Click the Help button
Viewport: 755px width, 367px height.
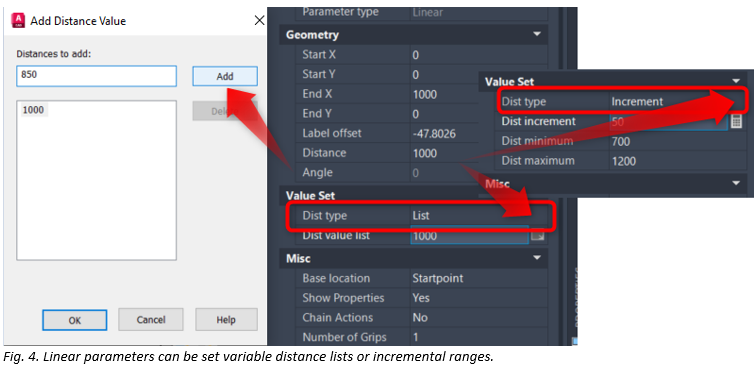coord(226,320)
